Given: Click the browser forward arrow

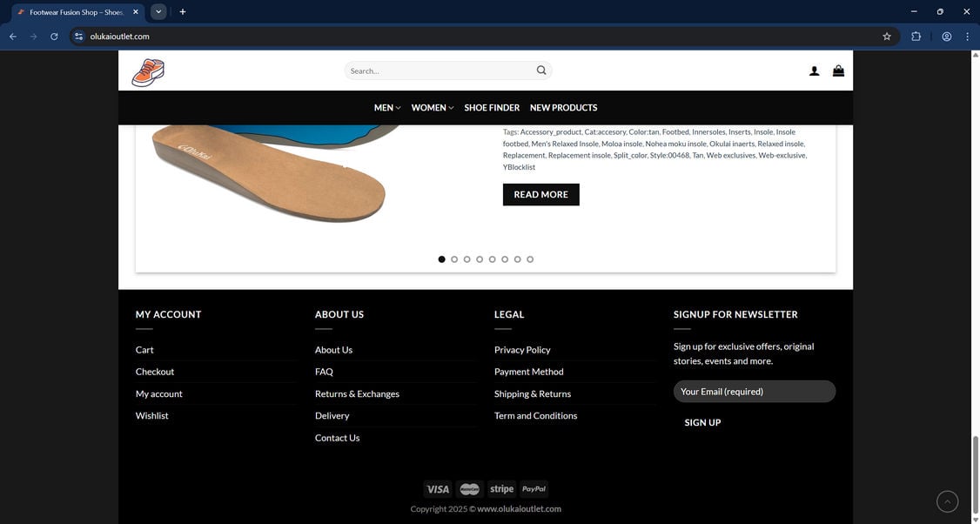Looking at the screenshot, I should pos(34,37).
